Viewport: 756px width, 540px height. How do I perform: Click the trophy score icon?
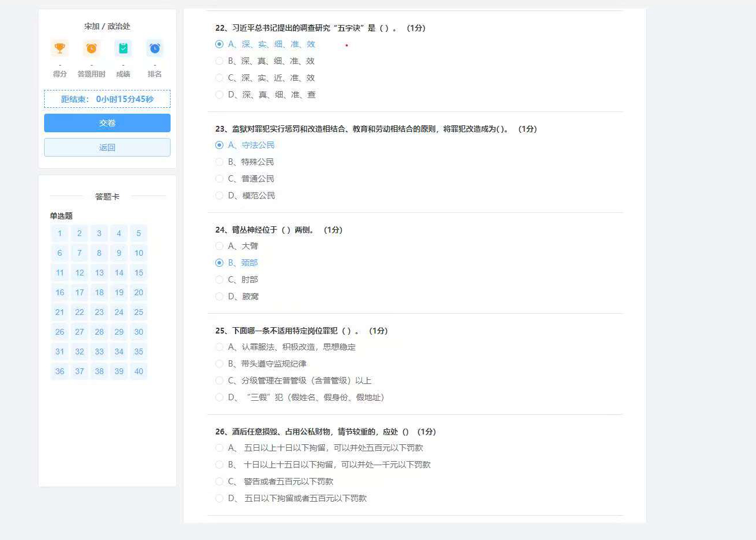pyautogui.click(x=60, y=48)
